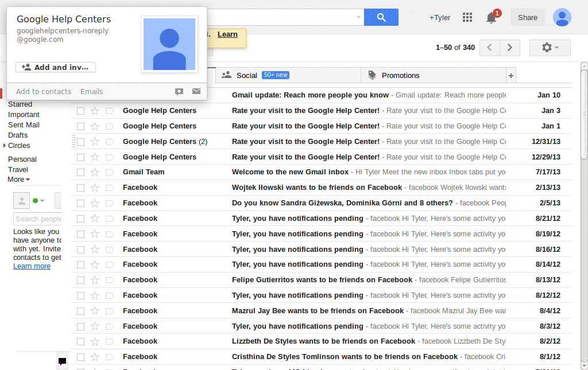Open the Drafts folder
Screen dimensions: 588x370
click(18, 135)
